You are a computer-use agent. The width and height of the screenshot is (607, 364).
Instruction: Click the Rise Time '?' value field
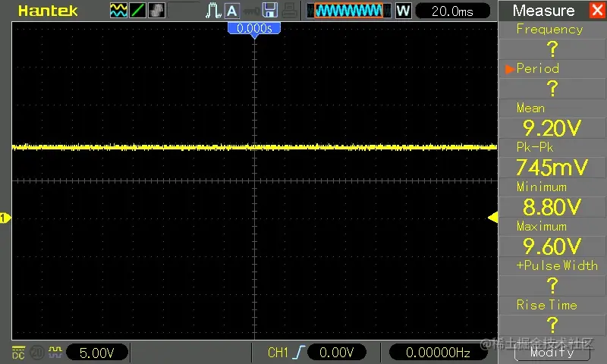coord(552,325)
